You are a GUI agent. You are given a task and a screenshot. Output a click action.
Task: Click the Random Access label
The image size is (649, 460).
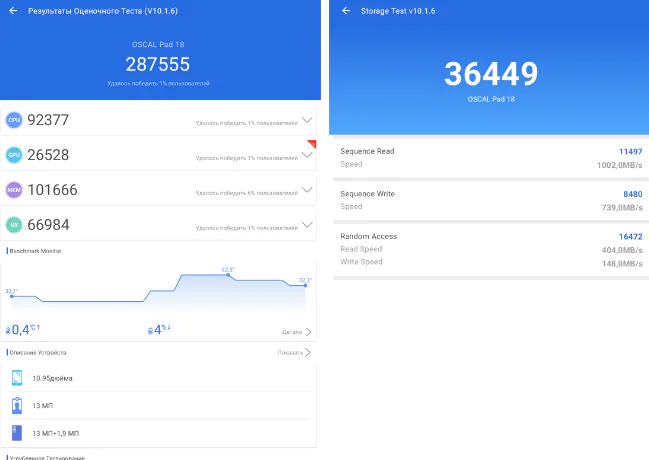point(368,236)
